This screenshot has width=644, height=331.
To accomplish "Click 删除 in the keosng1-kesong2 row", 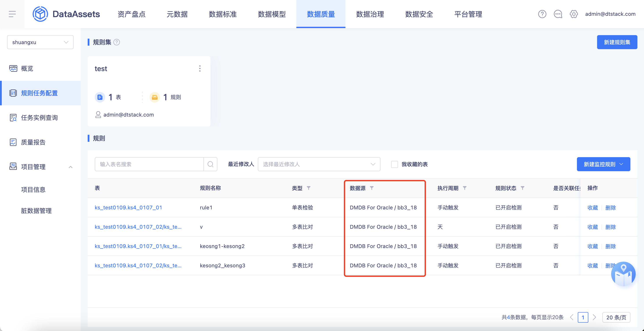I will pyautogui.click(x=610, y=246).
